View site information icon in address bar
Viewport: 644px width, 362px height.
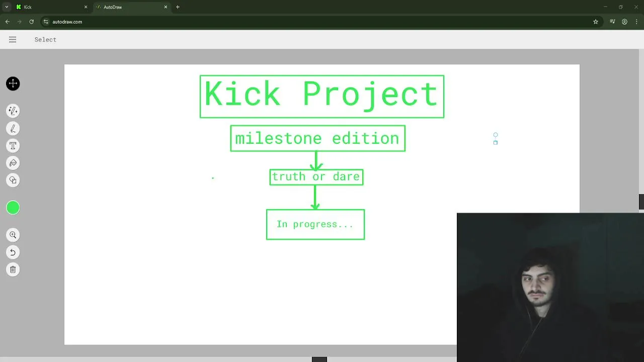pyautogui.click(x=46, y=22)
